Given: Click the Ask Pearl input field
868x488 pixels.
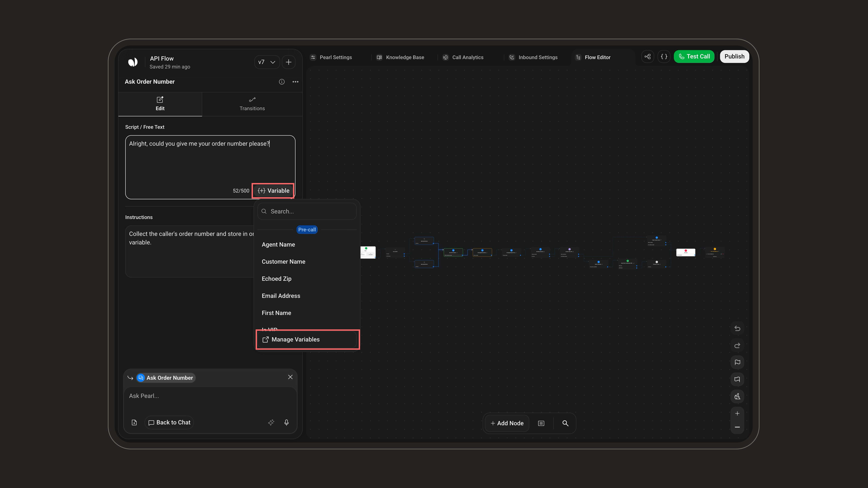Looking at the screenshot, I should pos(210,396).
